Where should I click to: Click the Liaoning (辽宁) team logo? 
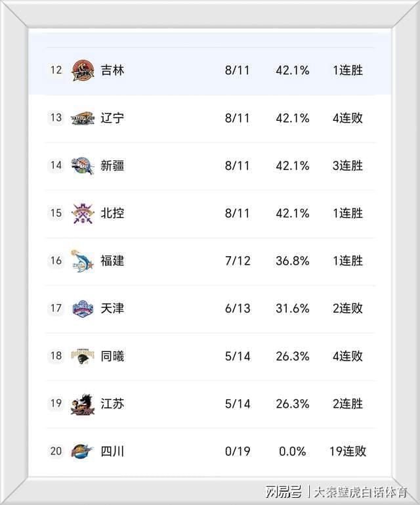[83, 118]
